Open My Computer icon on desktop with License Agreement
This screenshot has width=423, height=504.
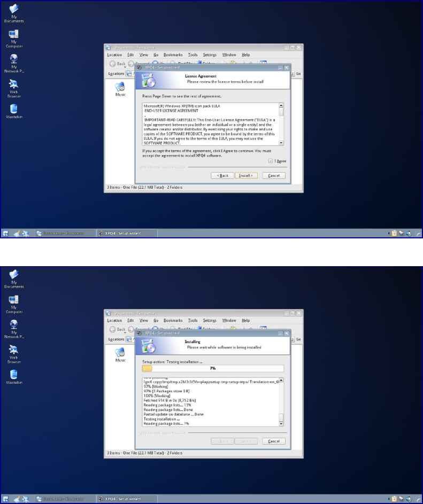[x=14, y=38]
